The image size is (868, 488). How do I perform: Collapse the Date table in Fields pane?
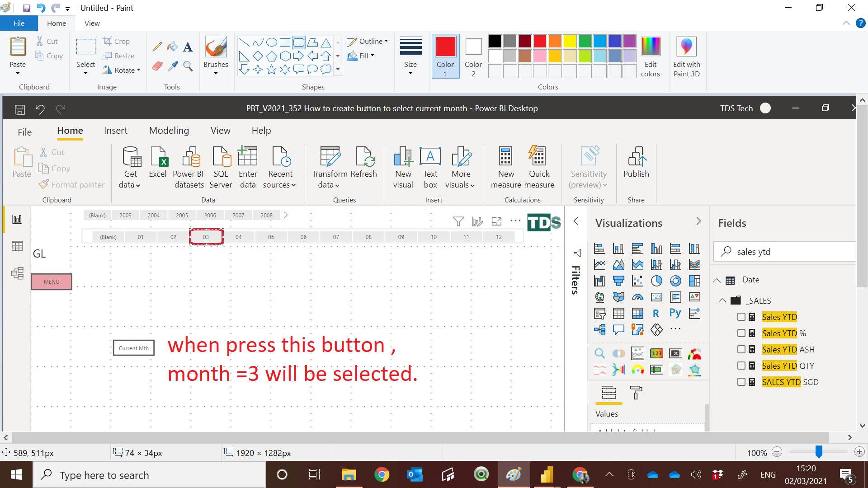[x=717, y=280]
